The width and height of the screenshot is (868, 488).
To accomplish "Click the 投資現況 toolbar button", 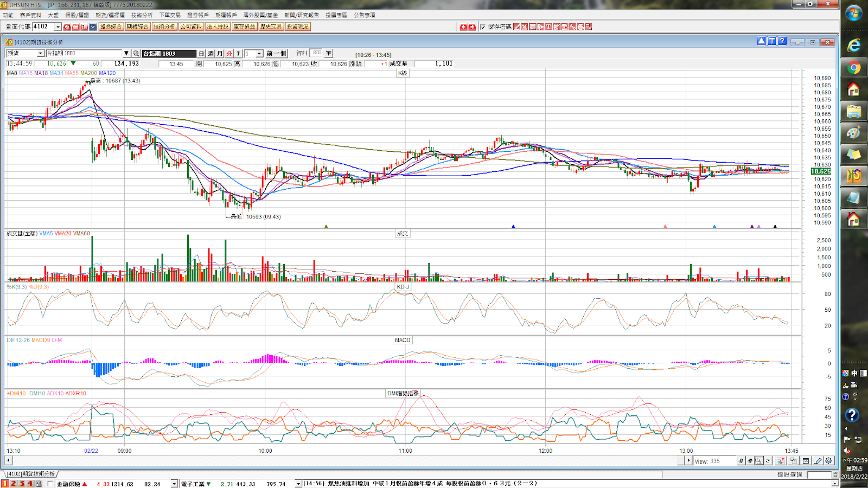I will pyautogui.click(x=297, y=27).
